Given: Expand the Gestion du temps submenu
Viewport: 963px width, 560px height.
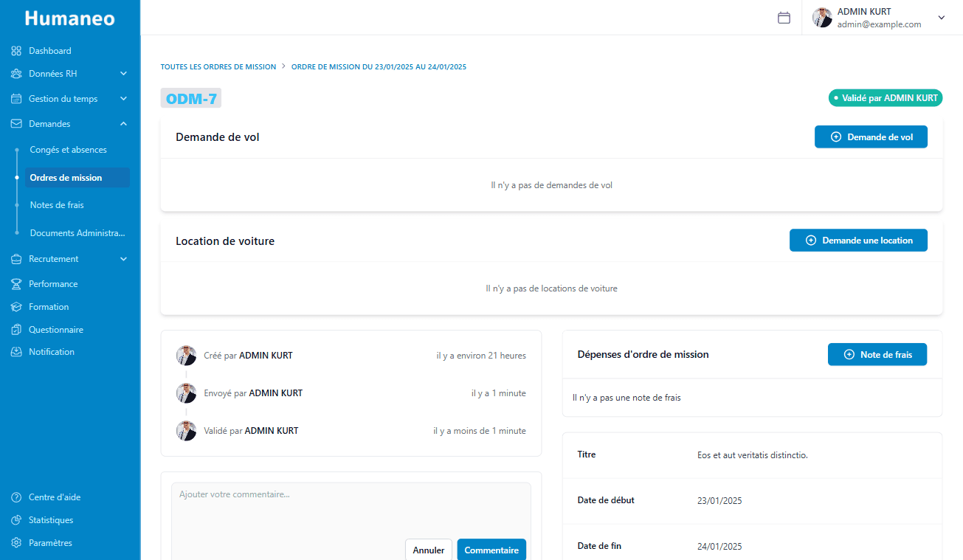Looking at the screenshot, I should click(123, 99).
